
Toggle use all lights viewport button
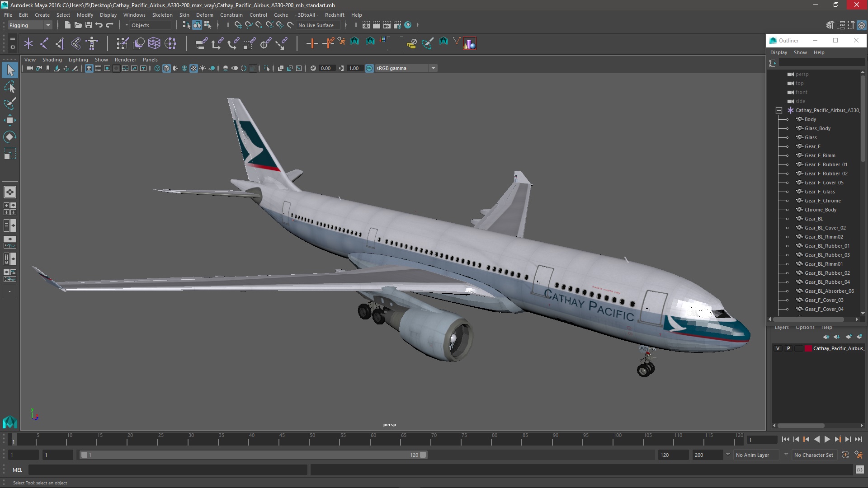pos(203,68)
